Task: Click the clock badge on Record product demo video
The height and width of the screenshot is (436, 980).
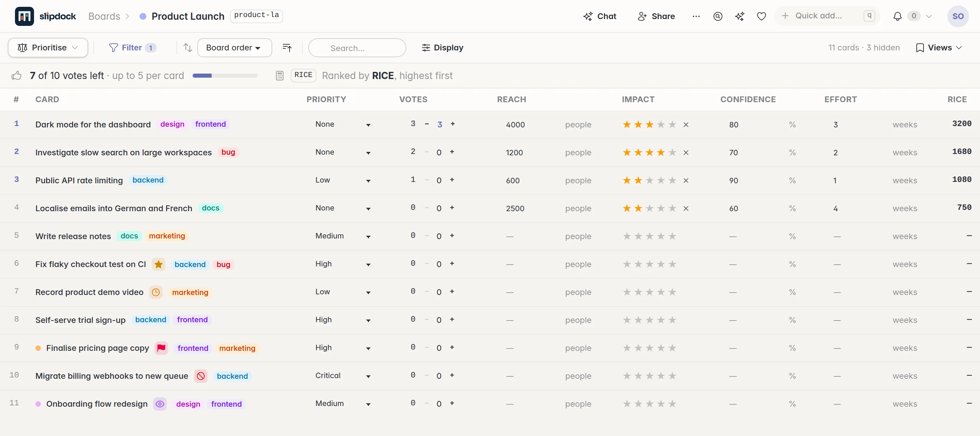Action: click(156, 292)
